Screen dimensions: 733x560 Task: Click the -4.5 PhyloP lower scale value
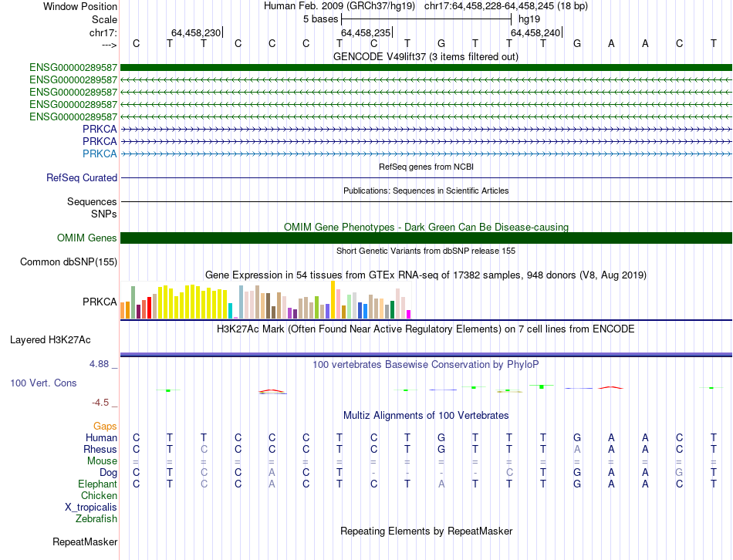100,403
